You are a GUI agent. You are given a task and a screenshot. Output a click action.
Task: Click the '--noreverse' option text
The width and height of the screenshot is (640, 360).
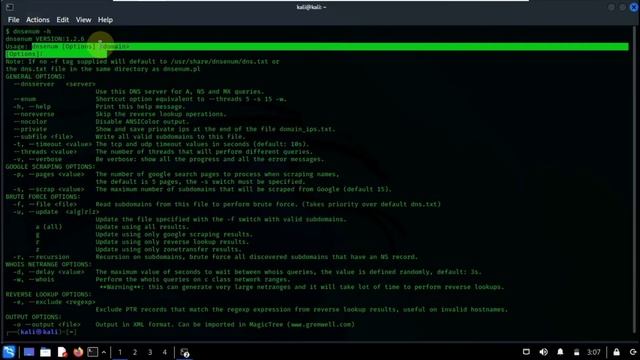[x=34, y=114]
